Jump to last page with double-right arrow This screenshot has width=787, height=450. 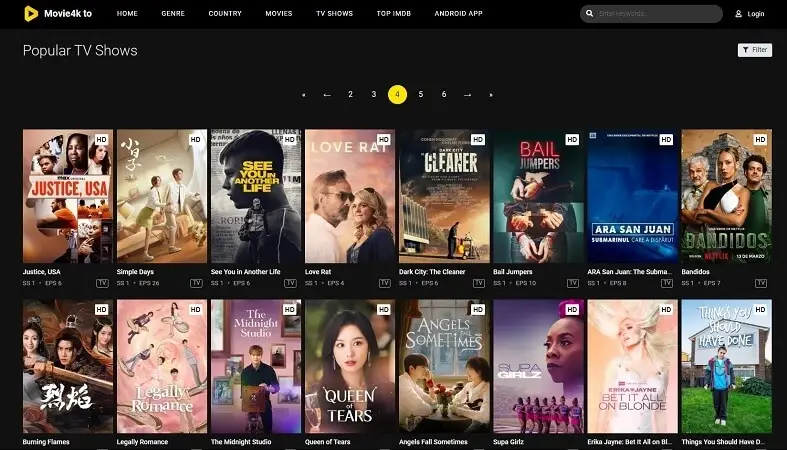[491, 95]
